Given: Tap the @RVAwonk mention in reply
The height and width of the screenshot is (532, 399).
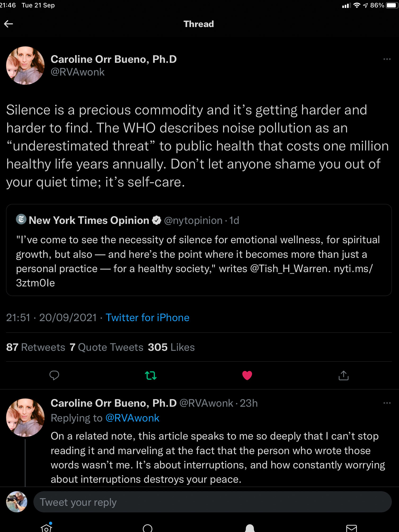Looking at the screenshot, I should click(x=132, y=418).
